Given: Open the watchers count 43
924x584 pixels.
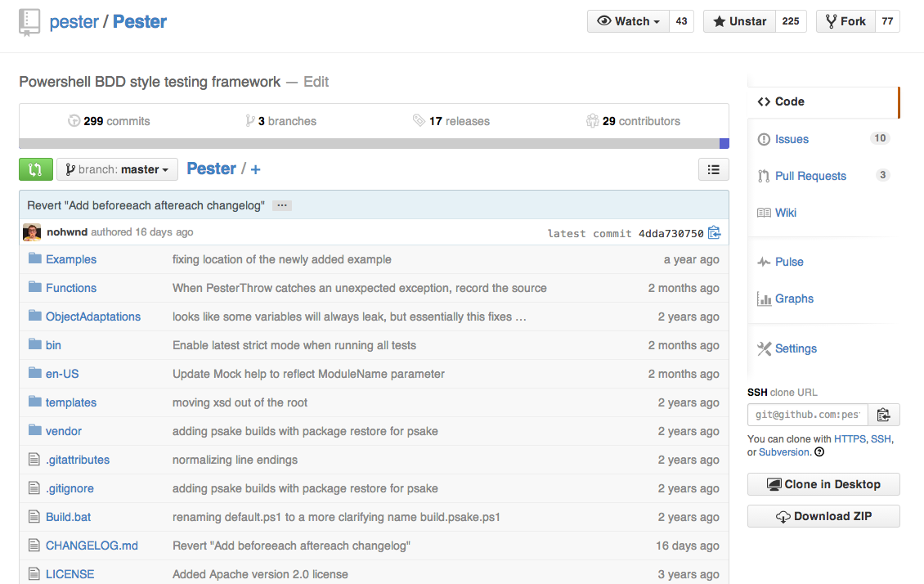Looking at the screenshot, I should pyautogui.click(x=682, y=21).
